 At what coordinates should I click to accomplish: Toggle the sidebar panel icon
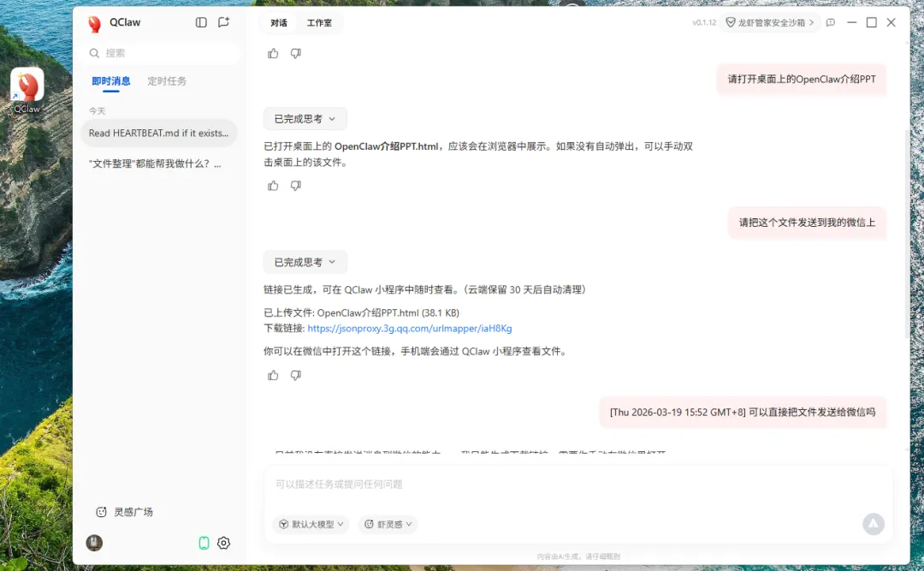(x=201, y=22)
